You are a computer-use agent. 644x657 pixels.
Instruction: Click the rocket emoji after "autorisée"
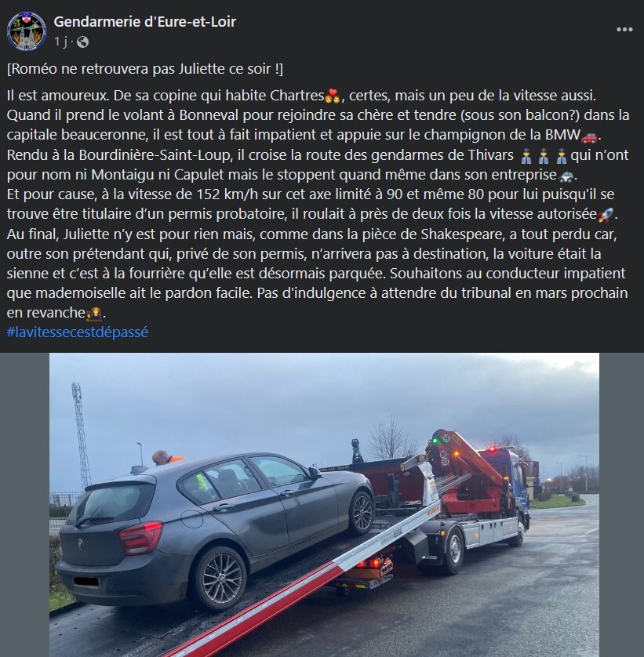pyautogui.click(x=606, y=215)
